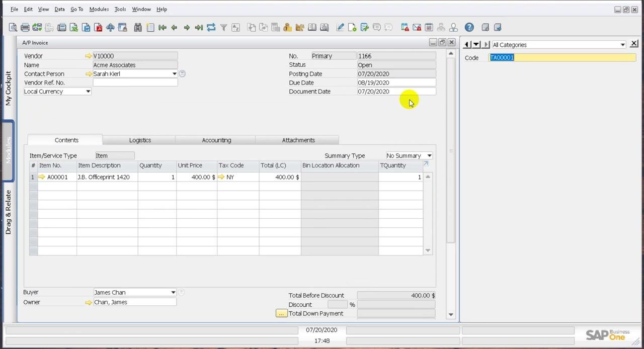Viewport: 644px width, 349px height.
Task: Export document to PDF icon
Action: tap(98, 28)
